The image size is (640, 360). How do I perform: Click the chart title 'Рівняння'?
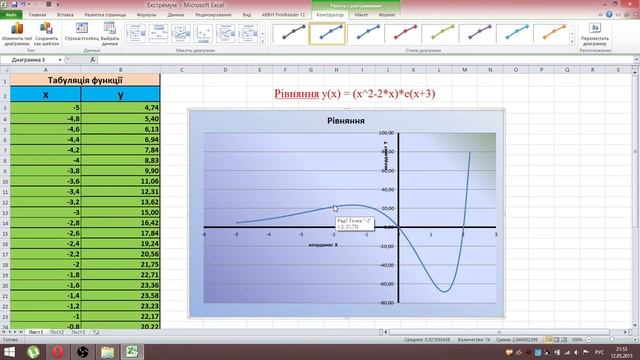pos(346,121)
